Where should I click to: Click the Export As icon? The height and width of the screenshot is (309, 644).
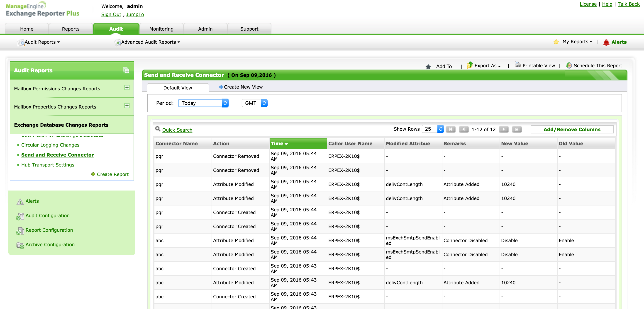[x=469, y=65]
